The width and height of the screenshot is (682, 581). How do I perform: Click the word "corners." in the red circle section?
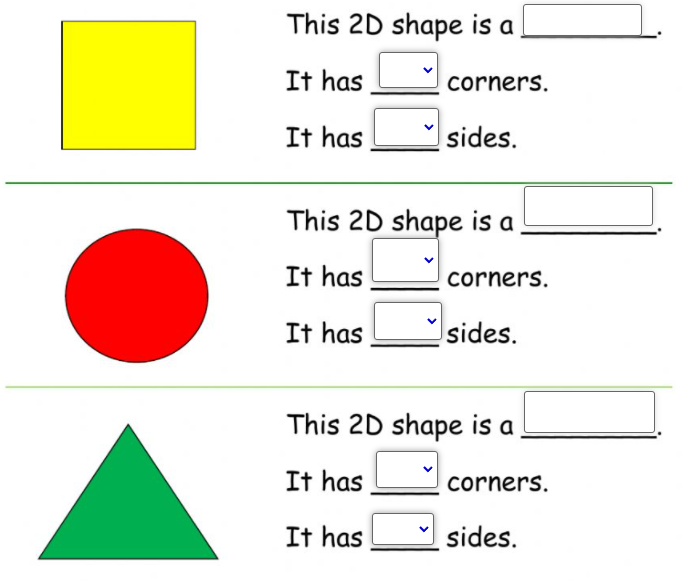(x=498, y=278)
